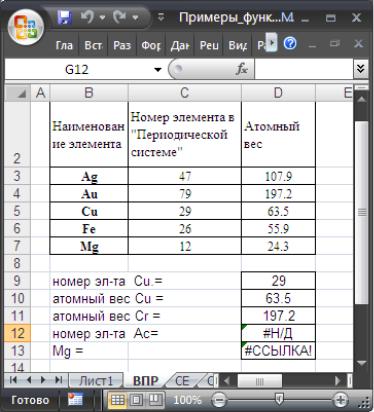
Task: Open the Office button menu
Action: pyautogui.click(x=26, y=27)
